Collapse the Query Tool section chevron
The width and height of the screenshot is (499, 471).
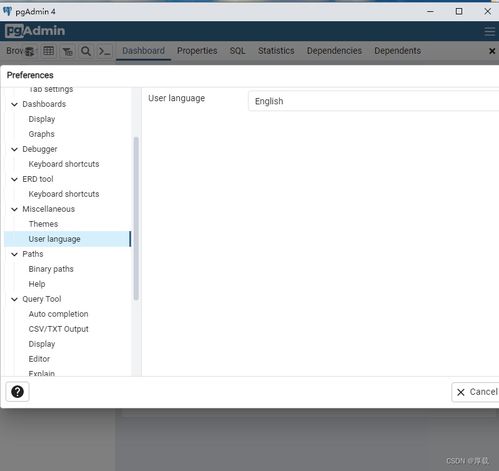pos(14,299)
